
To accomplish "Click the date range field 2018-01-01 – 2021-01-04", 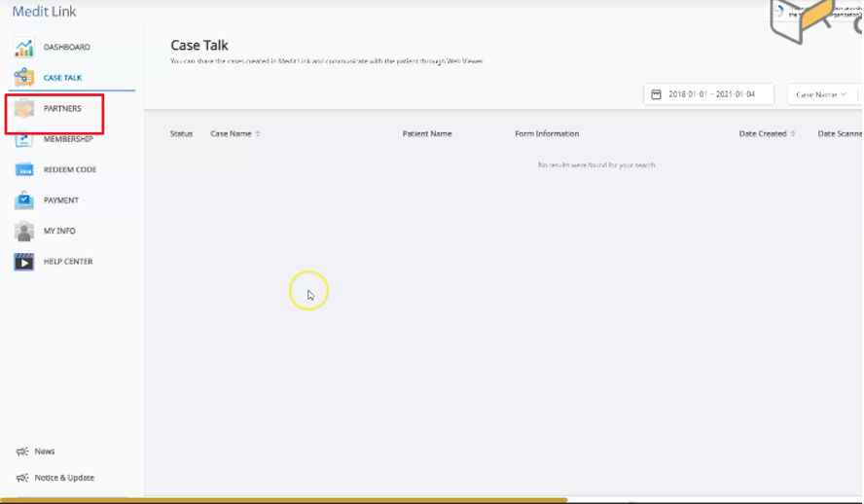I will click(714, 94).
